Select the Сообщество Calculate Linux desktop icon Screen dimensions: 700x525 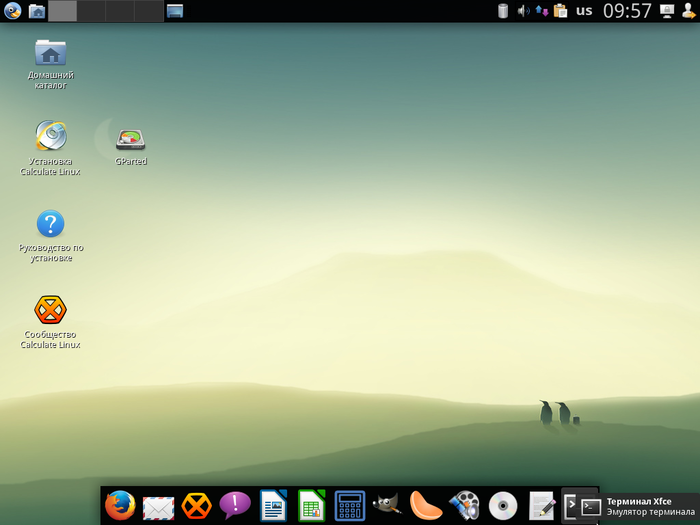click(x=50, y=322)
